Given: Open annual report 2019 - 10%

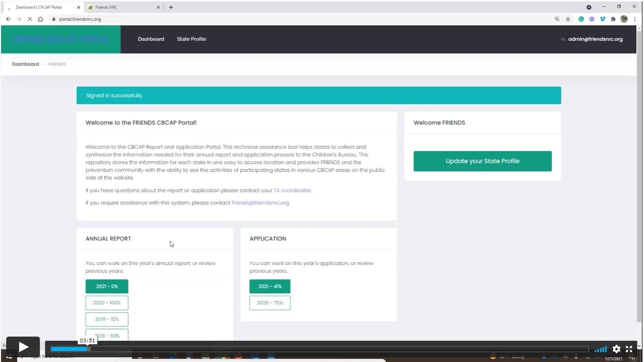Looking at the screenshot, I should (x=107, y=319).
